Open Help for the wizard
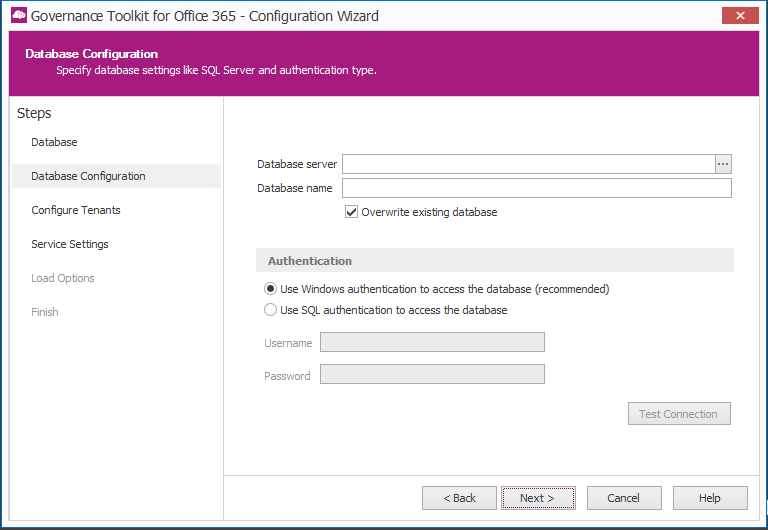 coord(709,498)
